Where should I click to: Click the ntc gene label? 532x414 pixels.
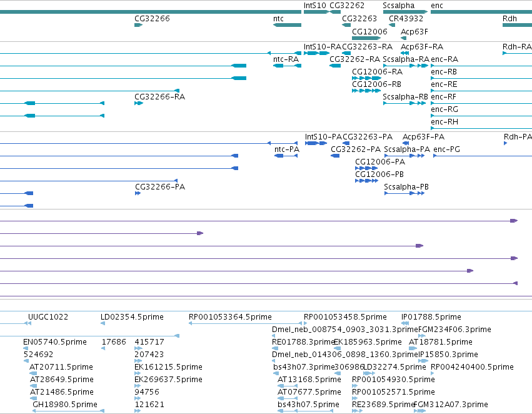[278, 19]
